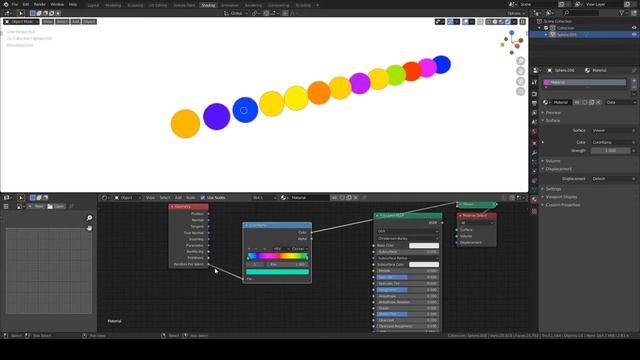Hide Collection using its eye icon

(634, 28)
